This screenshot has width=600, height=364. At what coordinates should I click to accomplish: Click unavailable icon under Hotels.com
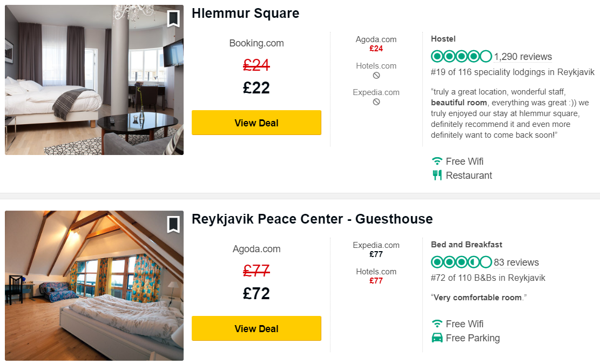(376, 76)
